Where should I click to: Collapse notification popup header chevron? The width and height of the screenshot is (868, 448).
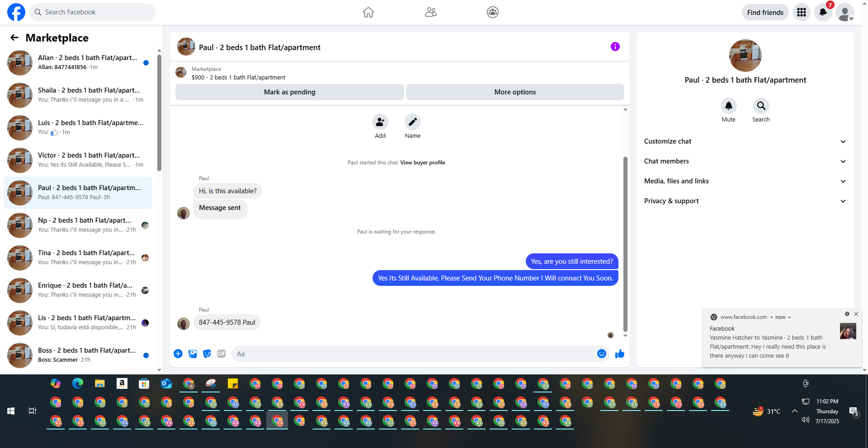tap(789, 317)
